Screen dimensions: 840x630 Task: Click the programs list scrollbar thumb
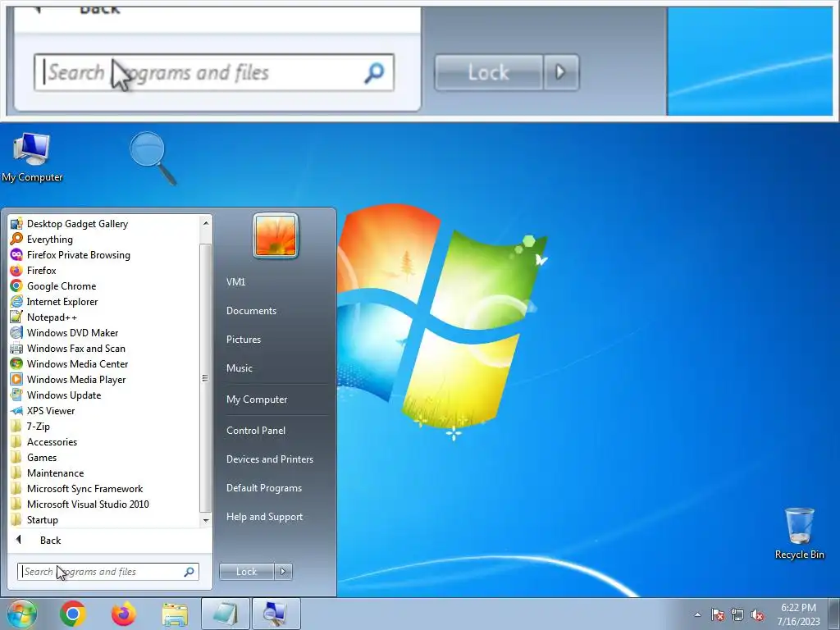point(206,377)
